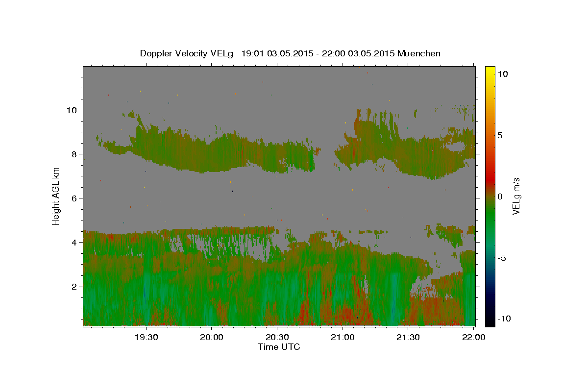588x392 pixels.
Task: Click the colorbar value 10 label
Action: [502, 73]
